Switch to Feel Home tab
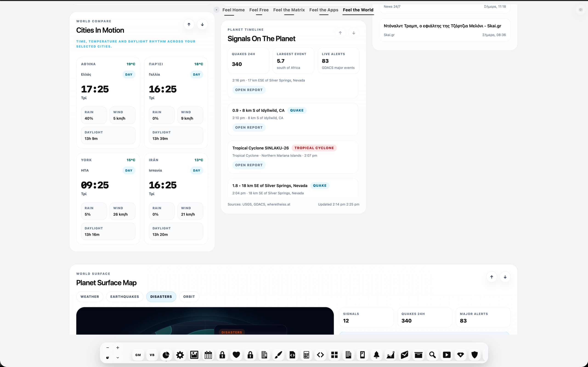588x367 pixels. [x=233, y=10]
